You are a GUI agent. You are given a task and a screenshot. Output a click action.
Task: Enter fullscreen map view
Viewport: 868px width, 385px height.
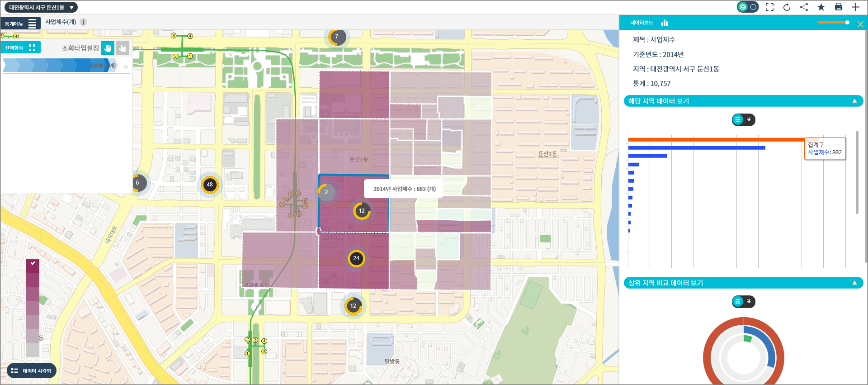click(769, 7)
